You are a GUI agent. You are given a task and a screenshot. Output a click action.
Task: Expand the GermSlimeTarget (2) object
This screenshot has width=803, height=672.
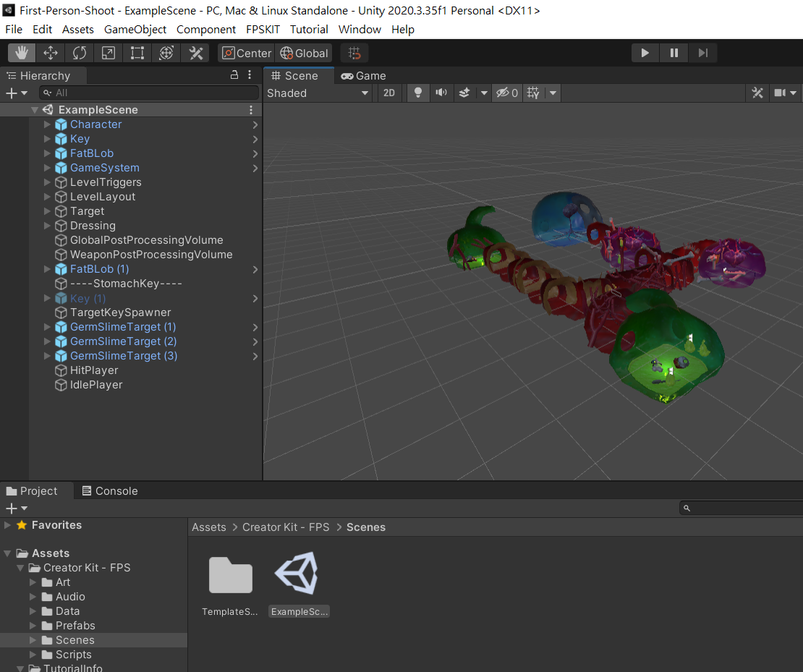(x=47, y=341)
